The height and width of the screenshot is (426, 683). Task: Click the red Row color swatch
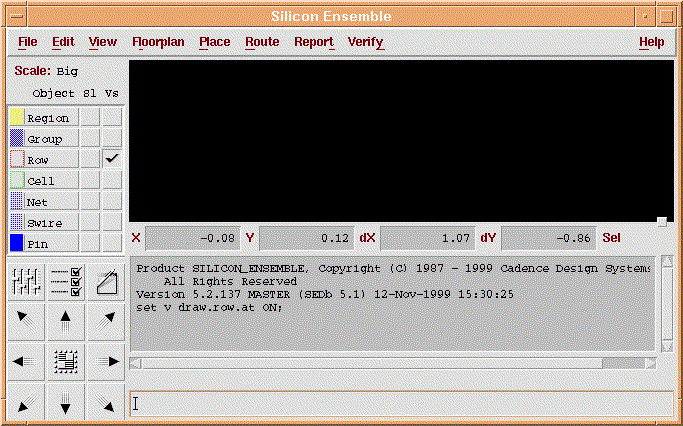coord(17,159)
